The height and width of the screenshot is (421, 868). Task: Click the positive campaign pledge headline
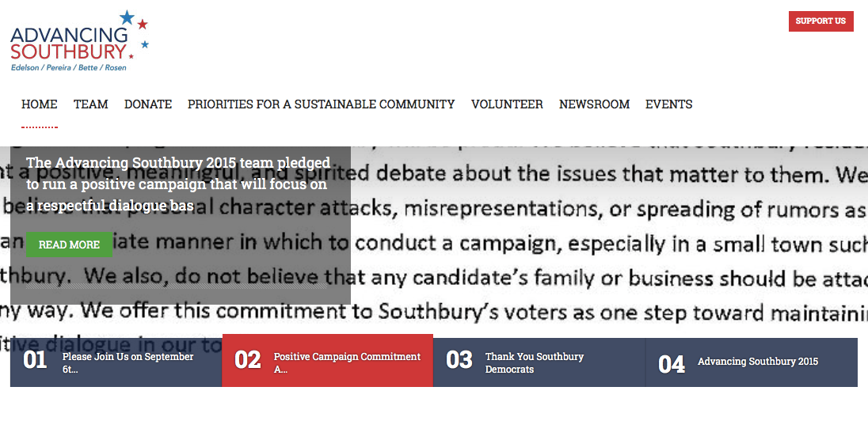[x=178, y=184]
